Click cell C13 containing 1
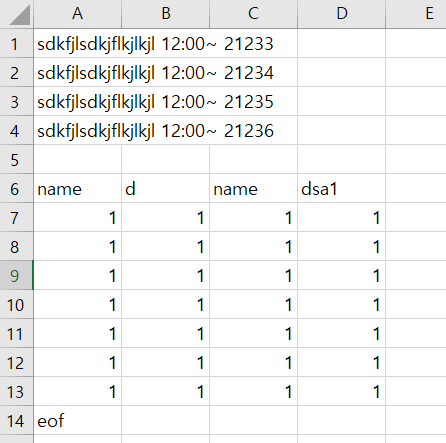446x443 pixels. [x=253, y=392]
